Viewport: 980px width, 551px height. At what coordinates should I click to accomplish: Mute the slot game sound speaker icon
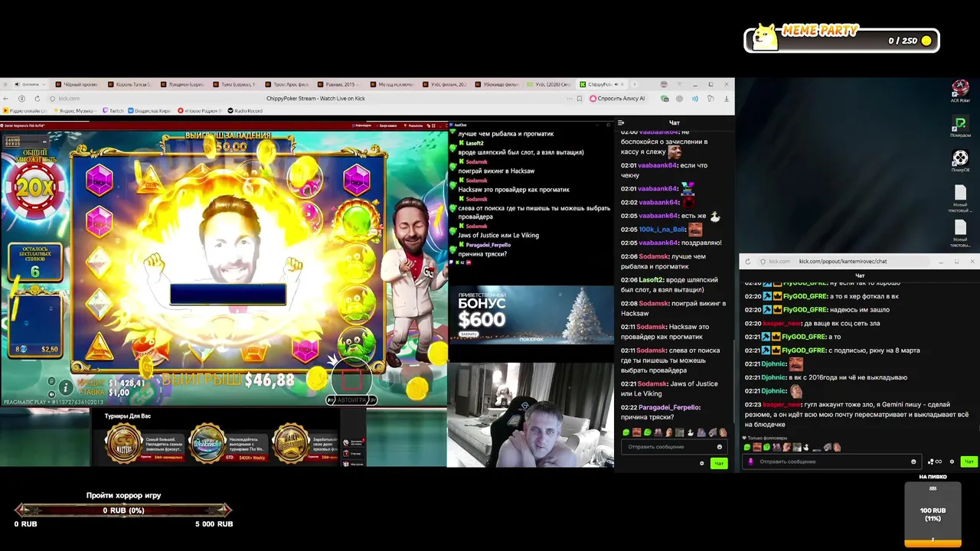tap(51, 394)
